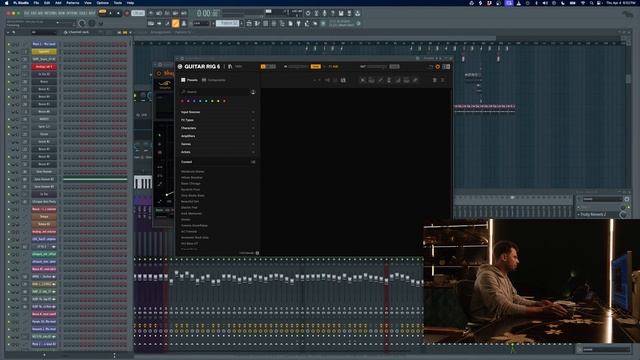Viewport: 640px width, 360px height.
Task: Click the date and time in the menu bar
Action: tap(620, 3)
